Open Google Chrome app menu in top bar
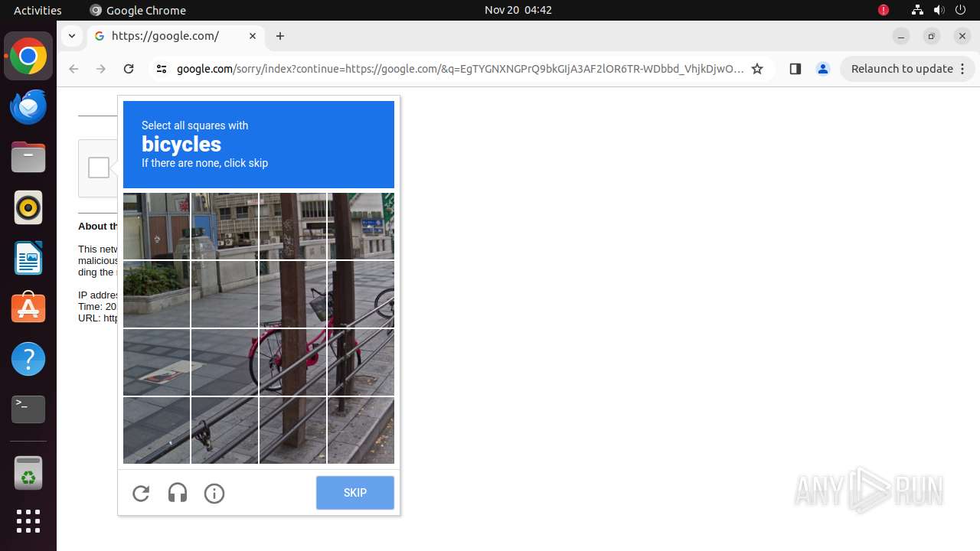This screenshot has height=551, width=980. click(x=138, y=10)
